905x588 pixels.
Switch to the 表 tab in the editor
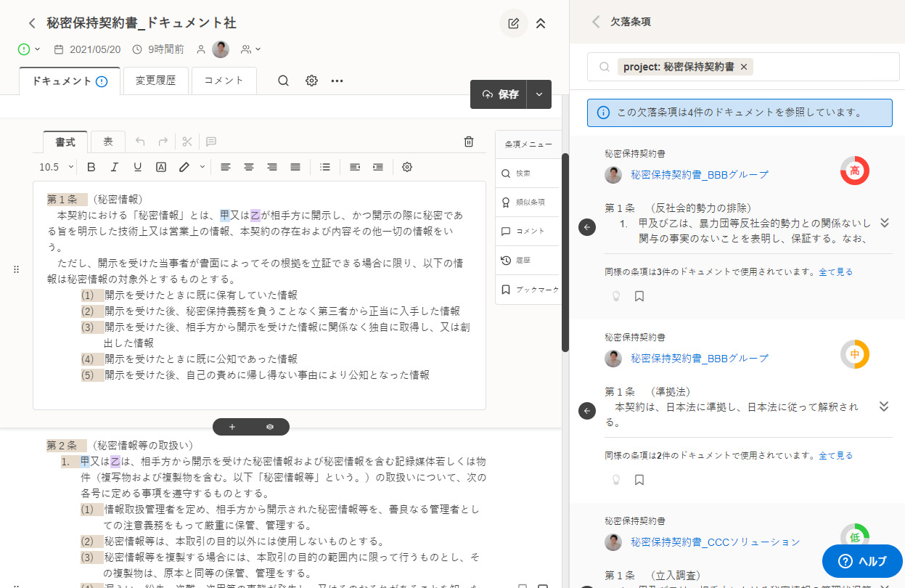(x=107, y=142)
